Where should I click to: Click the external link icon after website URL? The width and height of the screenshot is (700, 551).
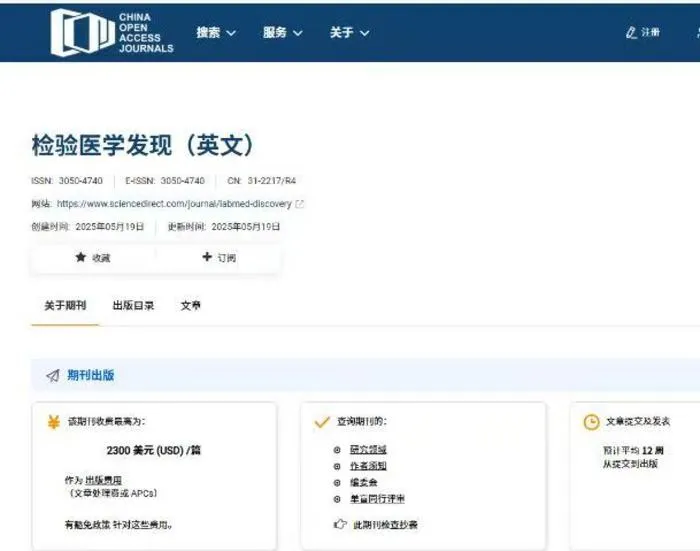click(x=300, y=204)
